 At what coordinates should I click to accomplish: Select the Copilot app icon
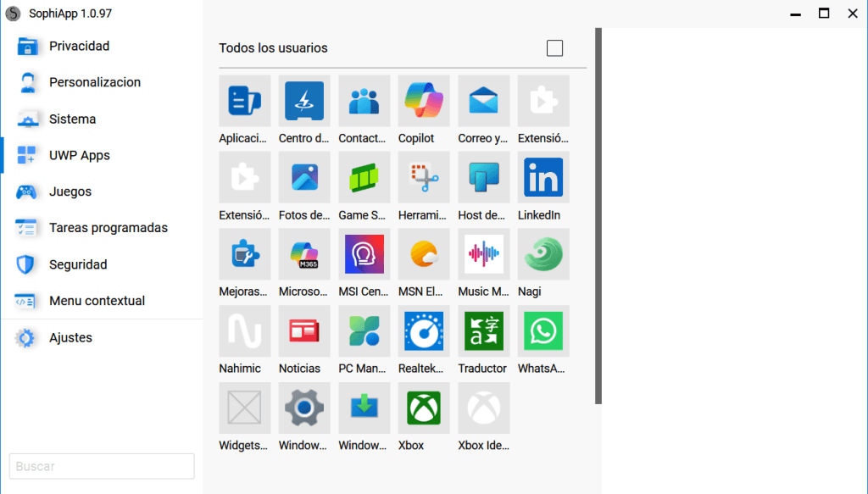pyautogui.click(x=424, y=101)
